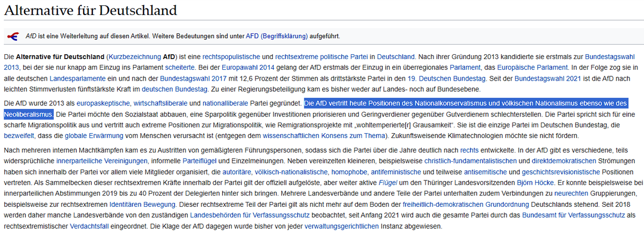The width and height of the screenshot is (644, 231).
Task: Open the bezweifelt link
Action: (19, 136)
